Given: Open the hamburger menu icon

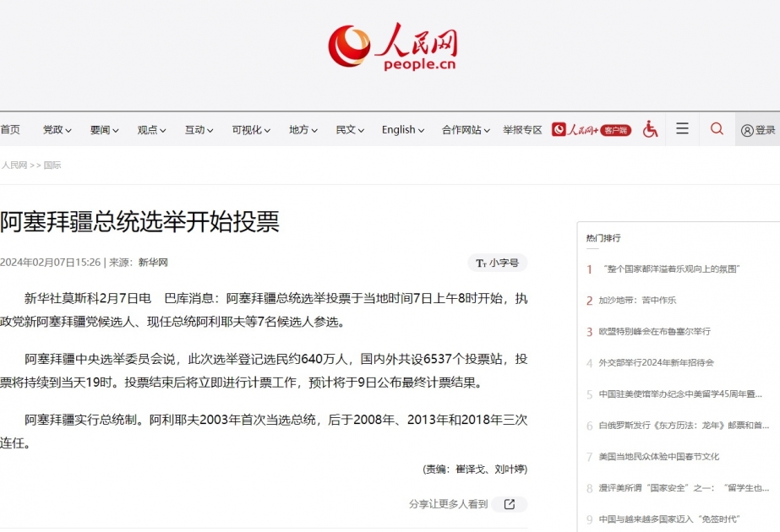Looking at the screenshot, I should pos(682,128).
